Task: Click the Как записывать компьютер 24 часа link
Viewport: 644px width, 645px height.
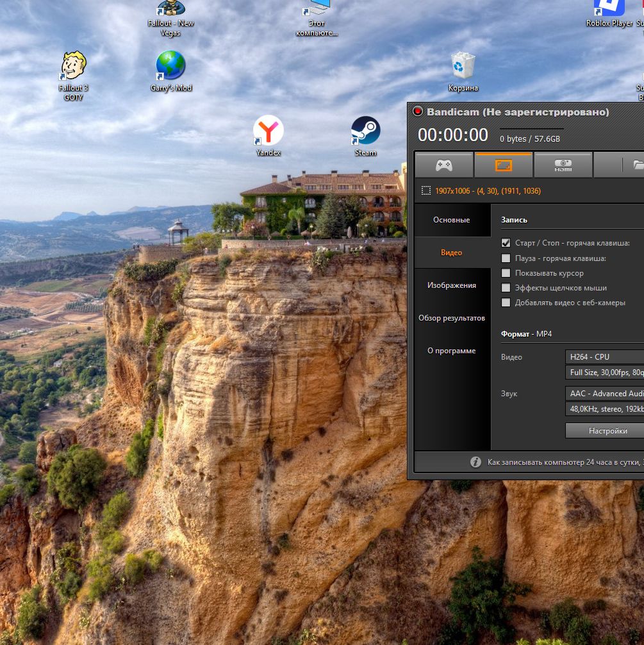Action: click(565, 462)
